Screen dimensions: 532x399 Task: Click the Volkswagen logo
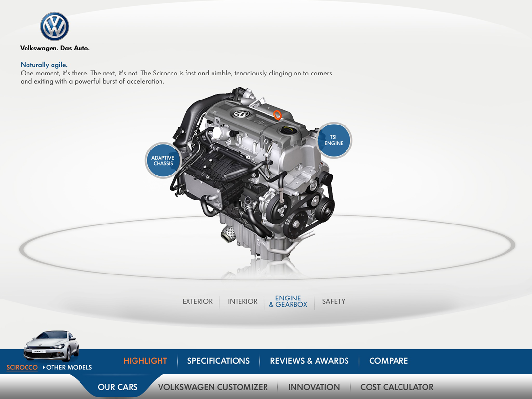pos(54,26)
